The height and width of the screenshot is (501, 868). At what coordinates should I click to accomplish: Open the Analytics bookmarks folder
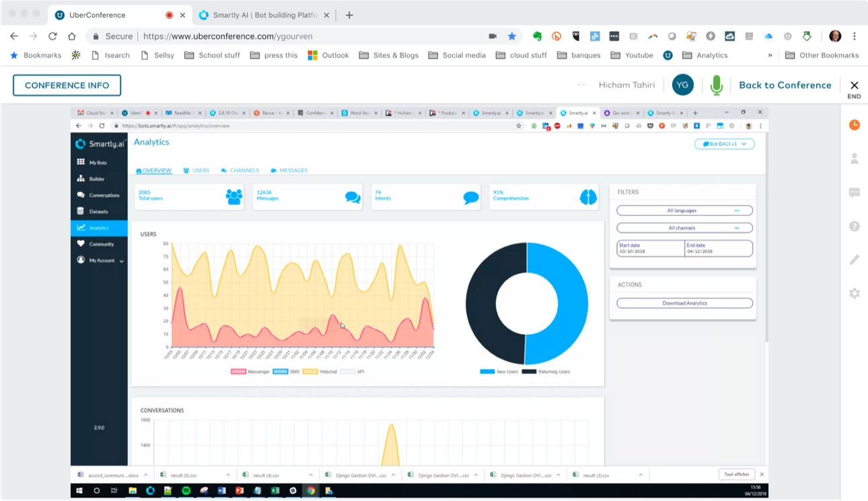click(704, 55)
